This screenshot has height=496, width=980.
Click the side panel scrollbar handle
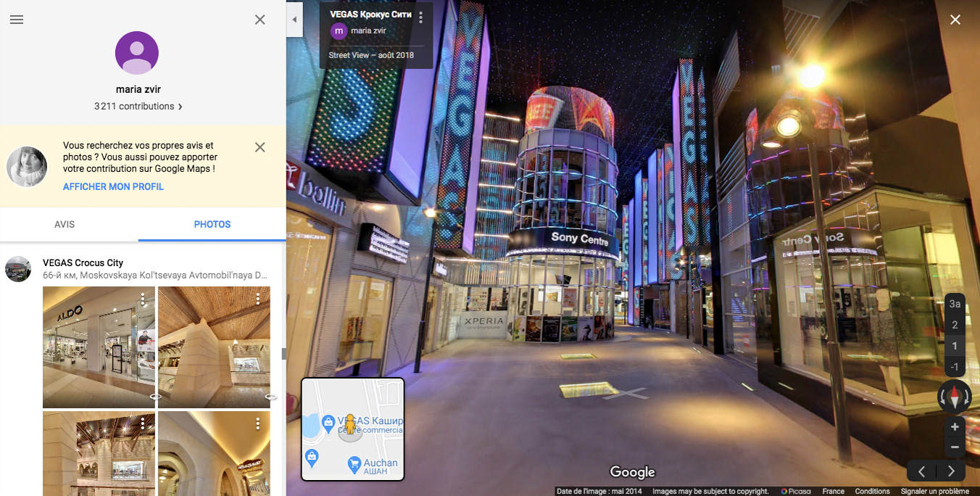tap(284, 353)
